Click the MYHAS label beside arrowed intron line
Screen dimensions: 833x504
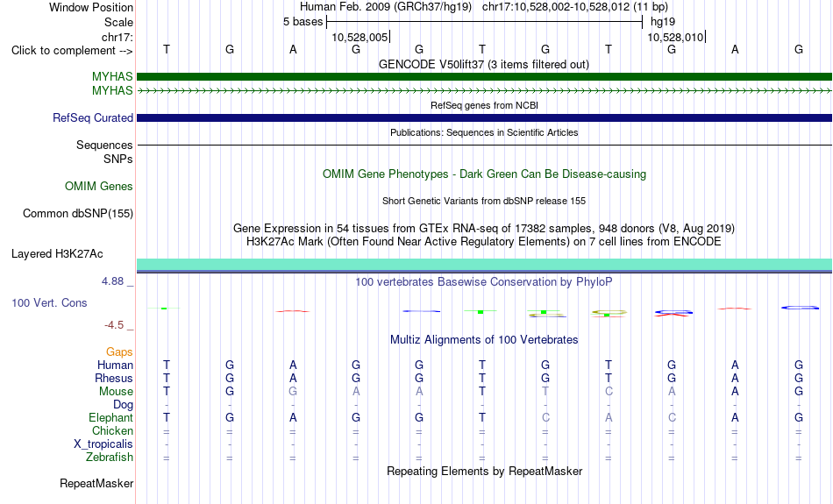(112, 91)
